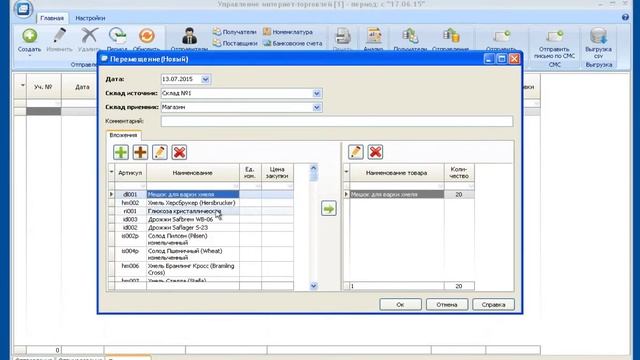Click the Печать printer icon

pyautogui.click(x=342, y=36)
